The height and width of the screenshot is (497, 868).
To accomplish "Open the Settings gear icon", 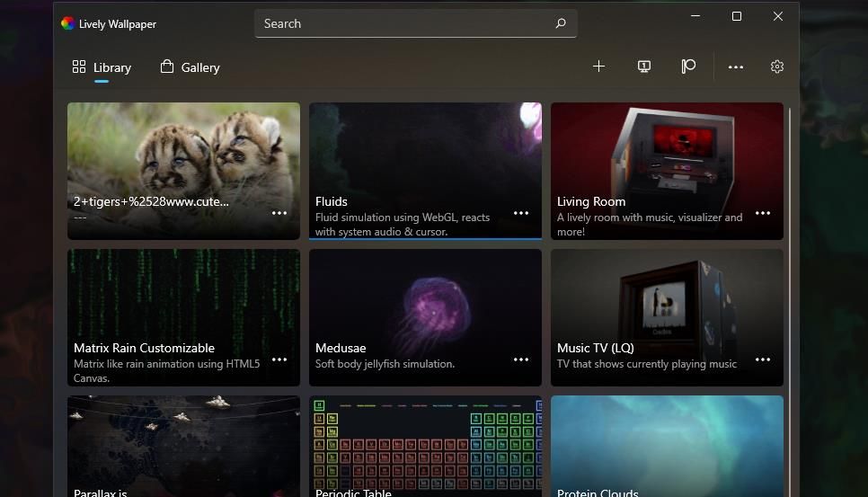I will 777,67.
